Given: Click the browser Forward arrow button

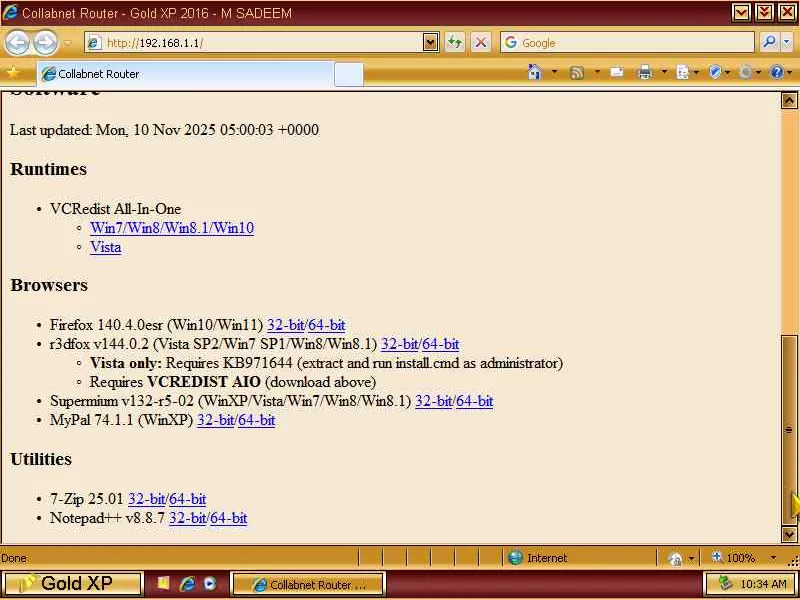Looking at the screenshot, I should [x=45, y=43].
